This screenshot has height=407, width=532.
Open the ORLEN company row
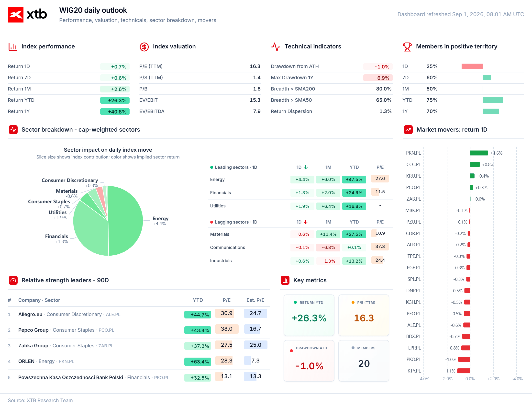pos(139,361)
